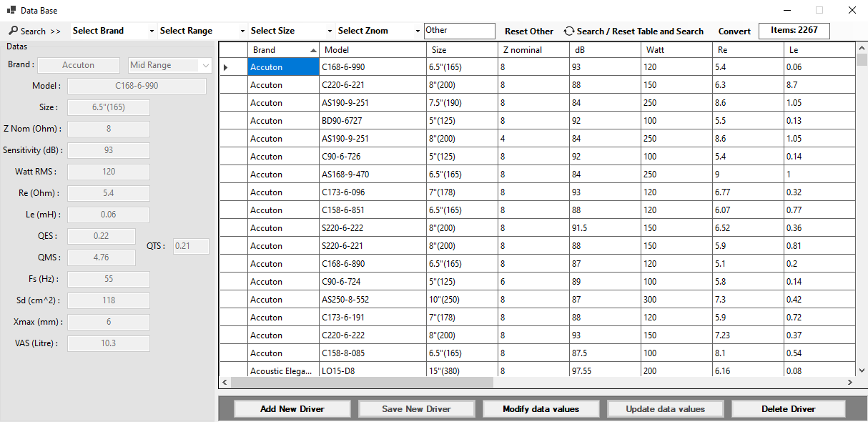Click Modify data values button
This screenshot has width=868, height=422.
pyautogui.click(x=541, y=409)
